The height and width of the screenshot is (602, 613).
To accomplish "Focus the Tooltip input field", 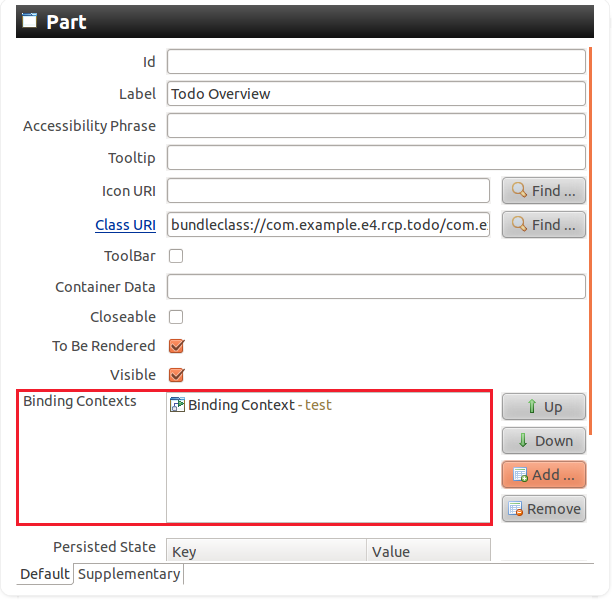I will (376, 158).
